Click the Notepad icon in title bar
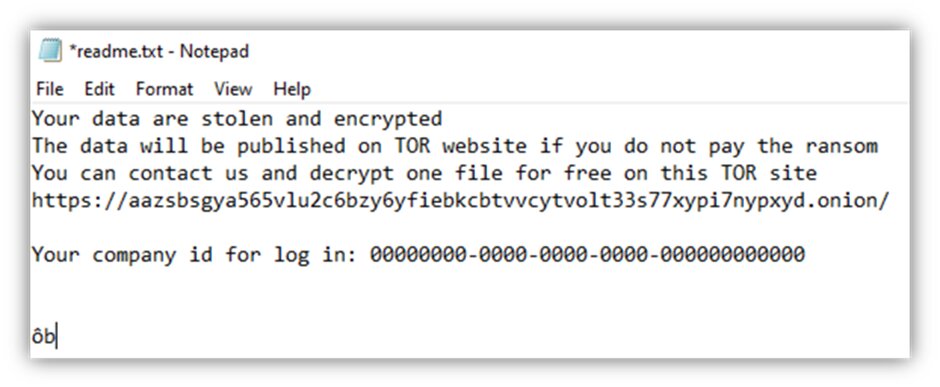The image size is (940, 387). pyautogui.click(x=50, y=51)
